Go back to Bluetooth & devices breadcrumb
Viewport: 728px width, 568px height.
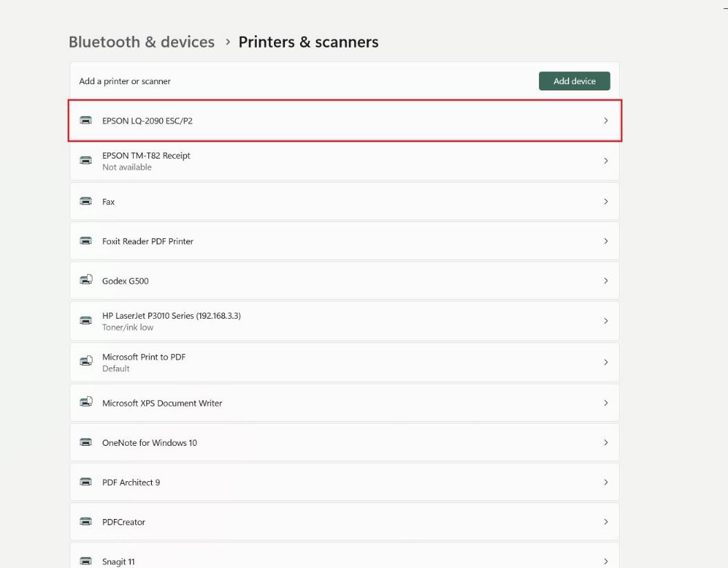141,42
